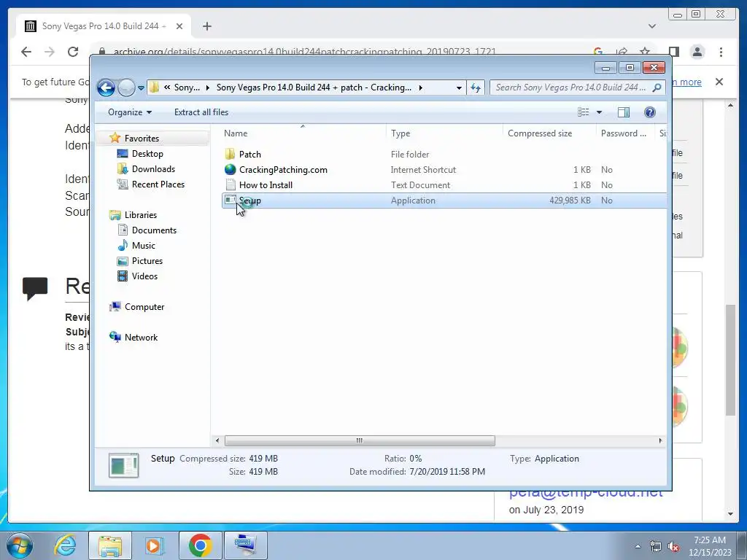Image resolution: width=747 pixels, height=560 pixels.
Task: Open a new Chrome tab
Action: tap(206, 26)
